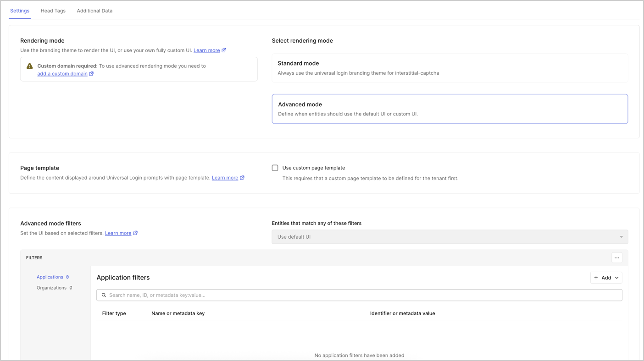Screen dimensions: 644x361
Task: Click the warning triangle in custom domain notice
Action: point(29,66)
